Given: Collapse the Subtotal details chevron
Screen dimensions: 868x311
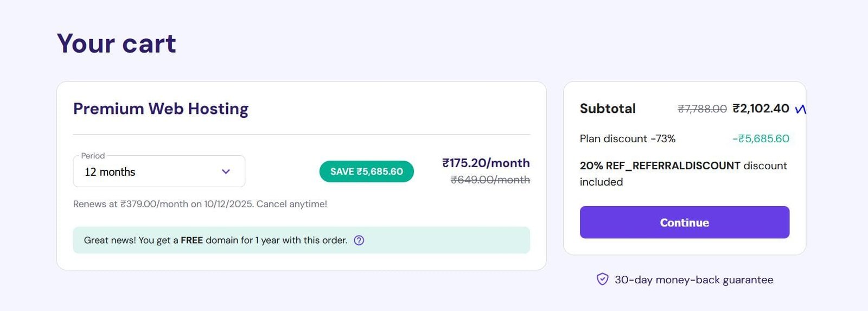Looking at the screenshot, I should pos(800,110).
